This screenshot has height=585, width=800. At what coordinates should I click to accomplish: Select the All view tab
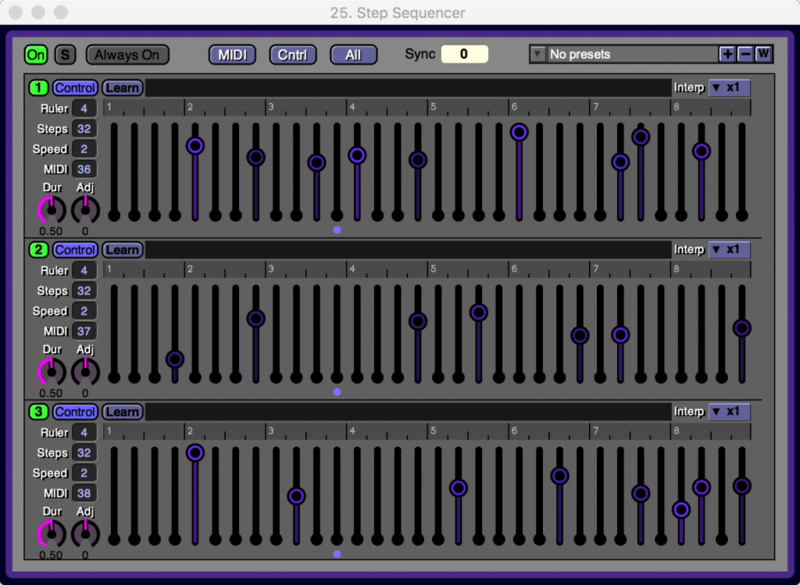(353, 55)
